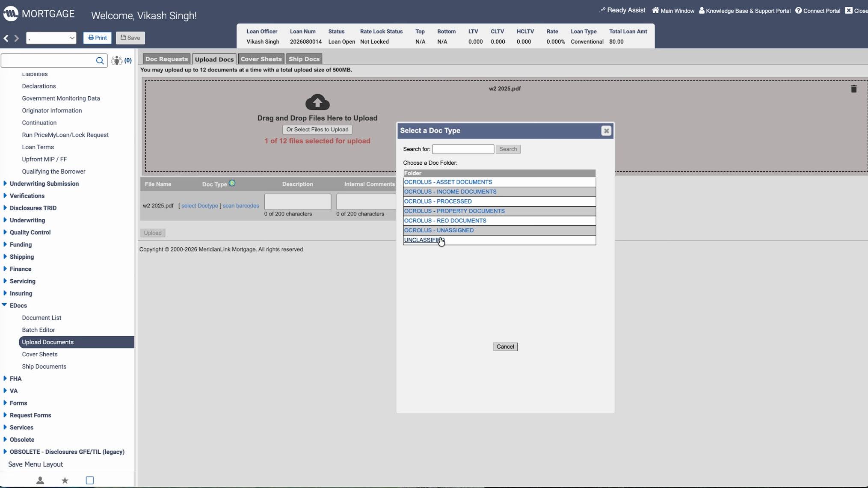Open the user group icon with (0) count
This screenshot has height=488, width=868.
[121, 60]
